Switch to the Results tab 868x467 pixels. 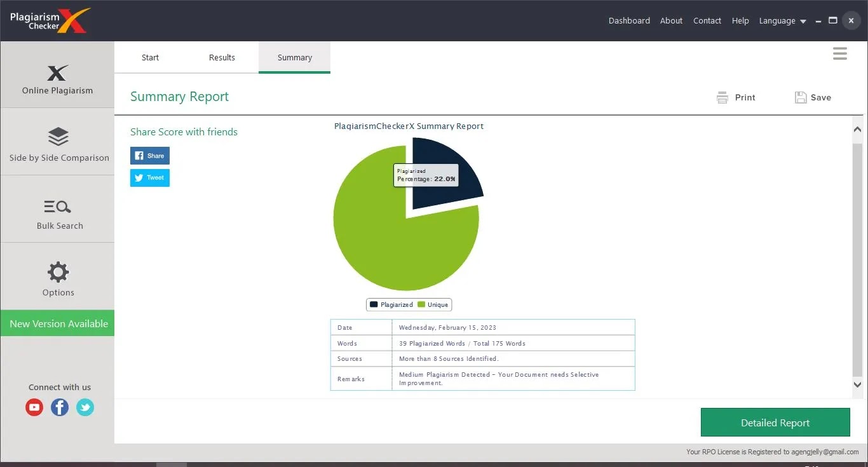pos(222,57)
